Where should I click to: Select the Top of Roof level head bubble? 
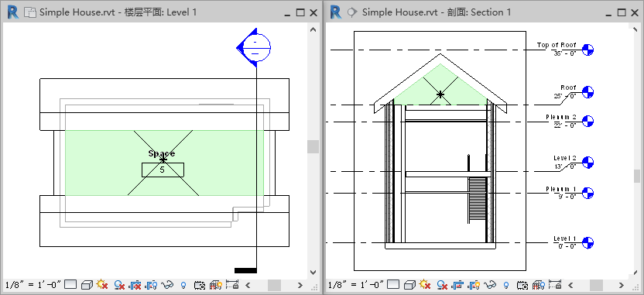click(587, 50)
